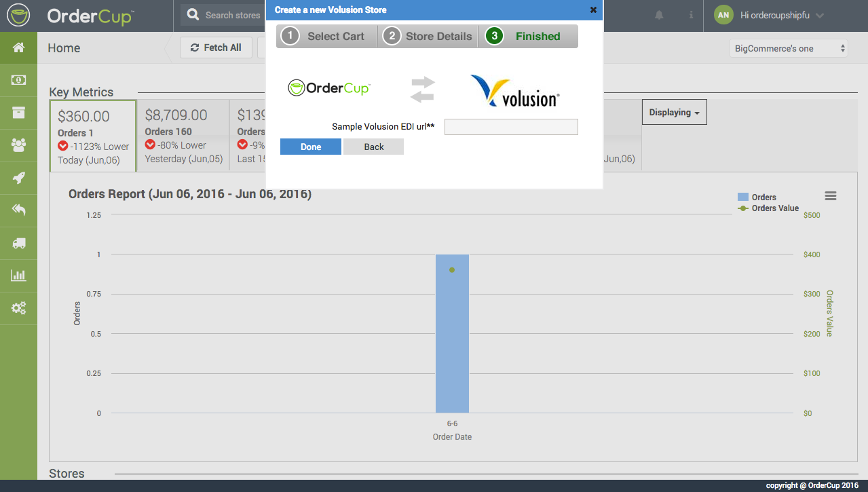Open the settings gears sidebar icon
Image resolution: width=868 pixels, height=492 pixels.
(18, 308)
